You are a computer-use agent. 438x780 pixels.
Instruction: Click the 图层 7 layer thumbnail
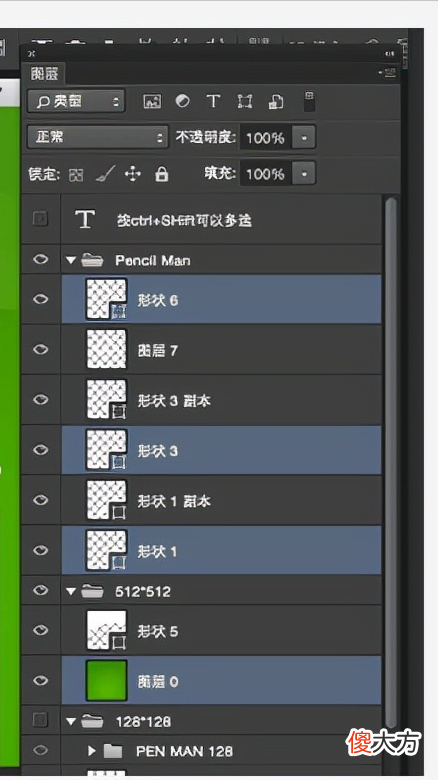click(x=107, y=349)
